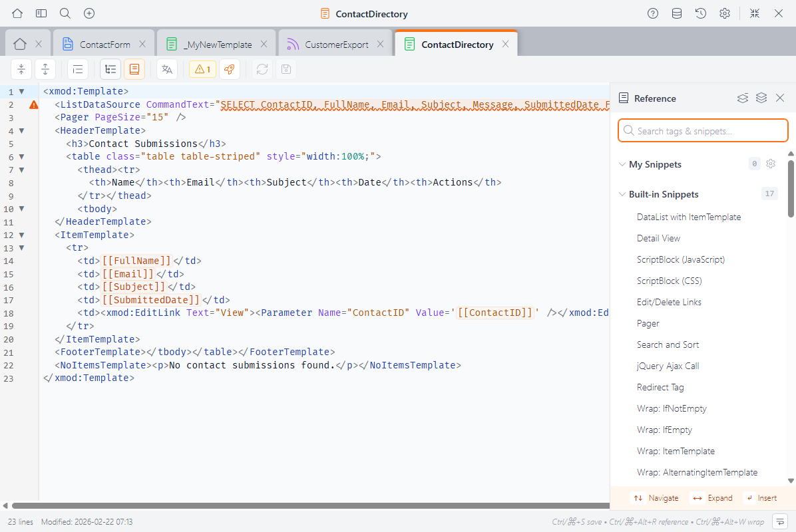Collapse all code folds toolbar icon
The height and width of the screenshot is (532, 796).
[x=21, y=69]
